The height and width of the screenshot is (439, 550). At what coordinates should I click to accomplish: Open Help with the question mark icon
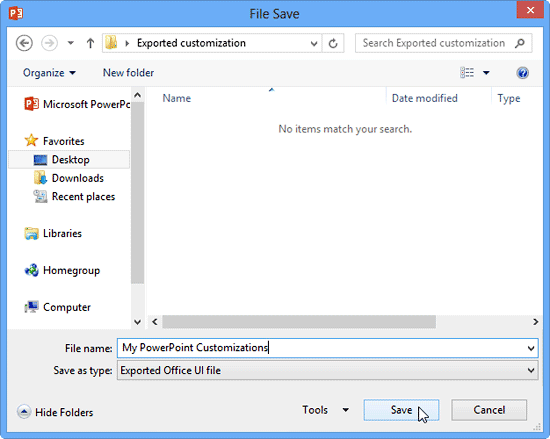[522, 73]
